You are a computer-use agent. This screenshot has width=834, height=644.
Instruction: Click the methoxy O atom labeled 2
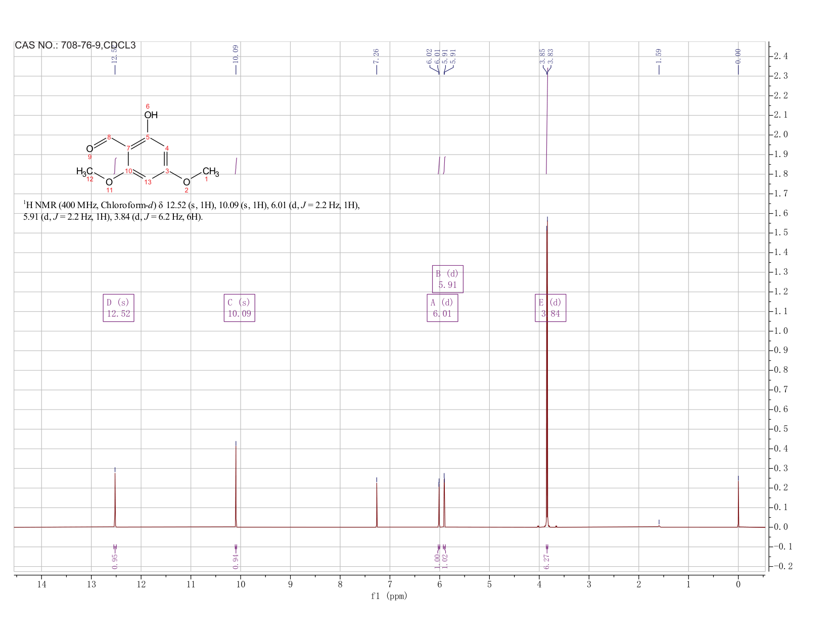point(187,182)
